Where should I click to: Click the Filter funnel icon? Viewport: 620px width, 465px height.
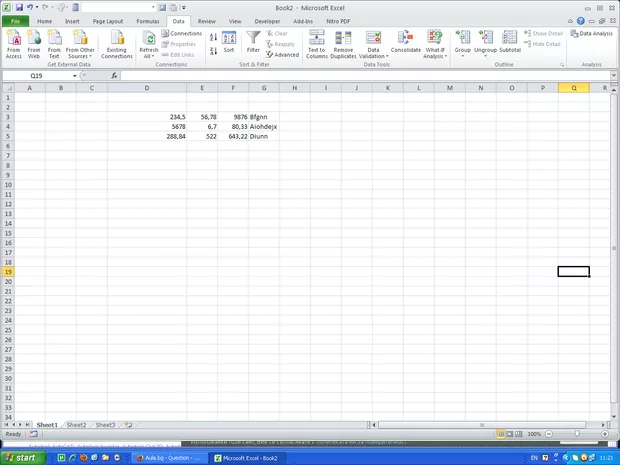click(253, 40)
